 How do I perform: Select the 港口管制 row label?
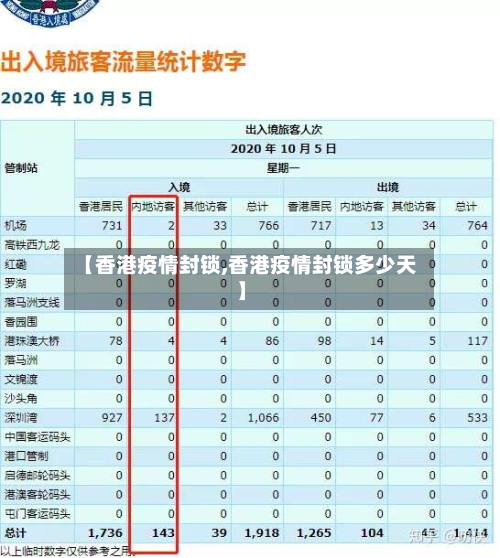(x=26, y=456)
